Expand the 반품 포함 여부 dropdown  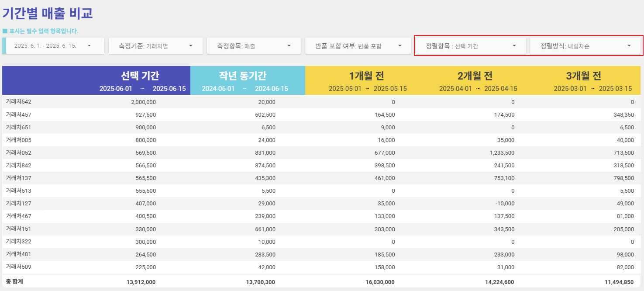(358, 45)
